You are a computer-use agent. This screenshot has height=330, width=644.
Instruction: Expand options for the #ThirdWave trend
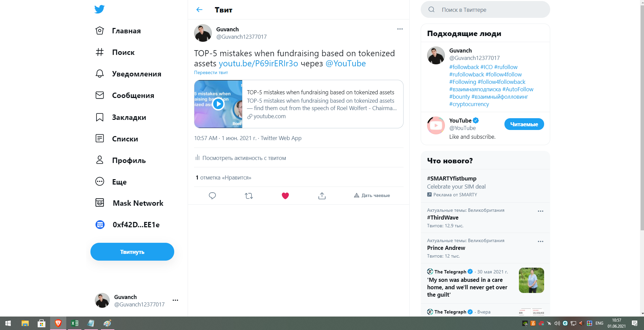click(x=540, y=211)
